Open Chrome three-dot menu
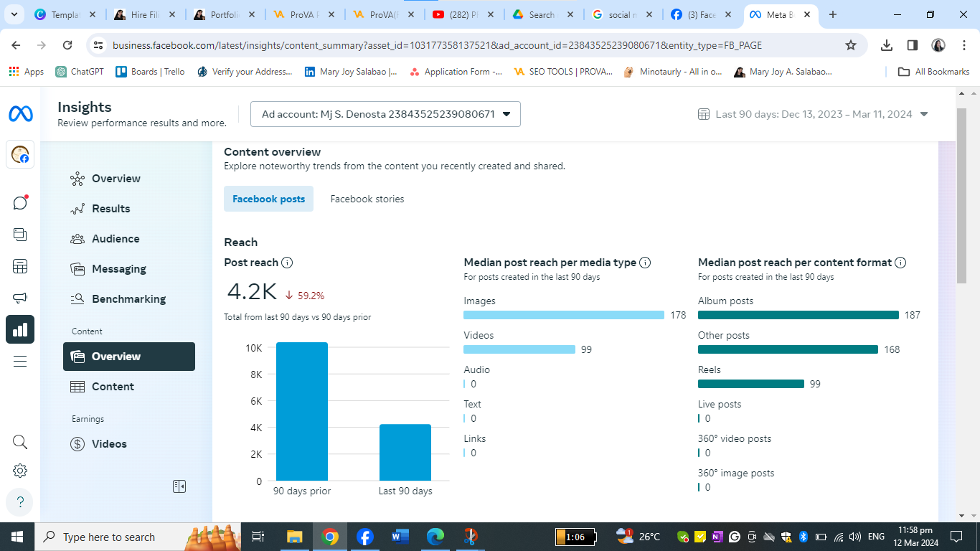Screen dimensions: 980x551 click(x=963, y=45)
